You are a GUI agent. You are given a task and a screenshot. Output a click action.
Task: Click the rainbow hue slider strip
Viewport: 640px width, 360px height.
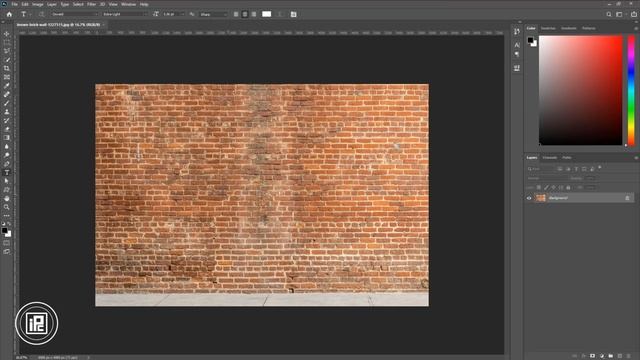click(x=631, y=91)
